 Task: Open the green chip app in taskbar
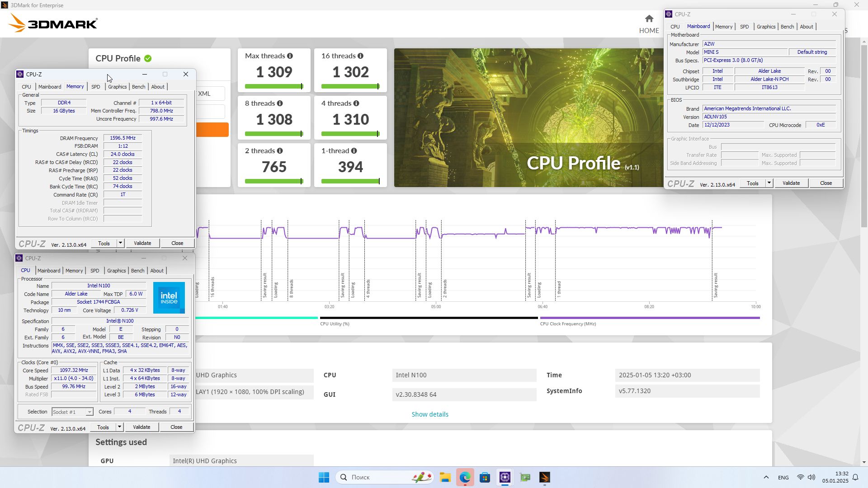[x=524, y=477]
